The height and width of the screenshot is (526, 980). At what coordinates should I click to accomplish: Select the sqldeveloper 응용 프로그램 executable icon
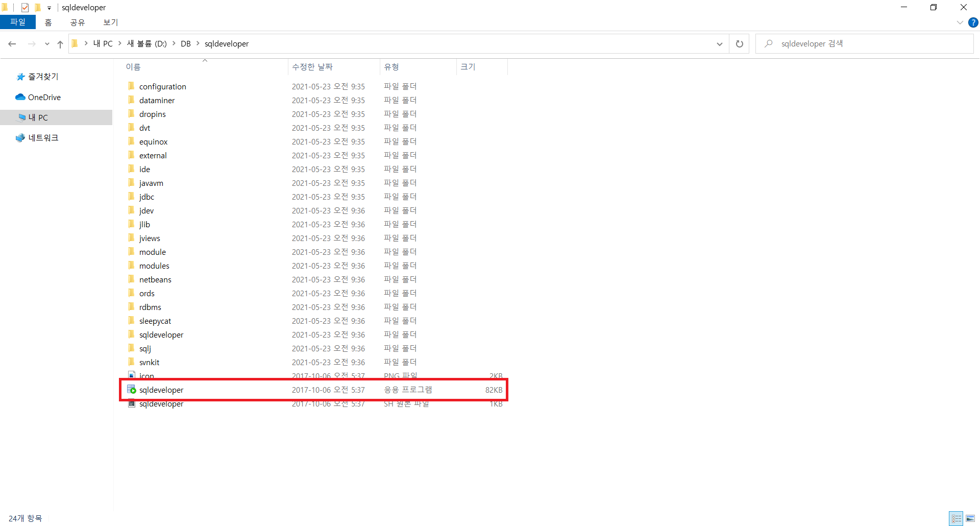[x=132, y=390]
